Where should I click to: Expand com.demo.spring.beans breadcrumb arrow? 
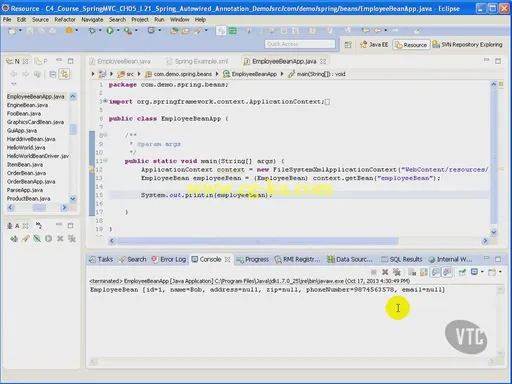point(217,74)
